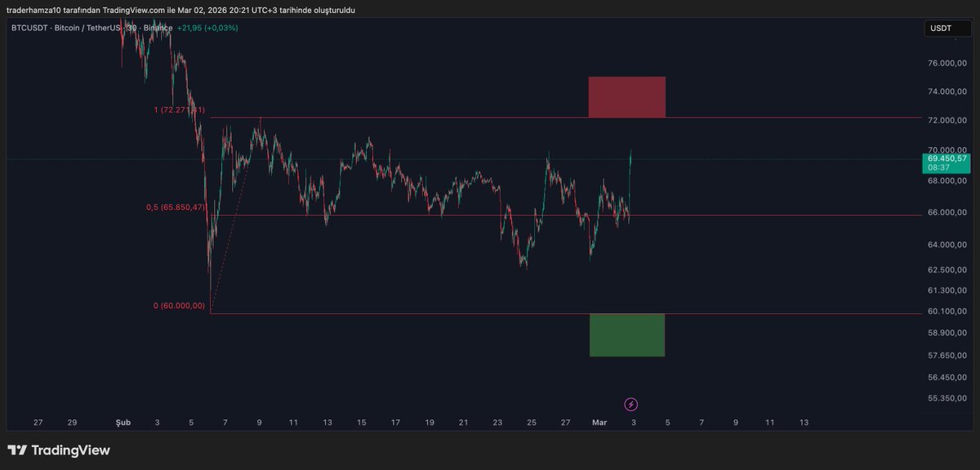This screenshot has width=980, height=470.
Task: Click the 57.650,00 price axis label
Action: 948,356
